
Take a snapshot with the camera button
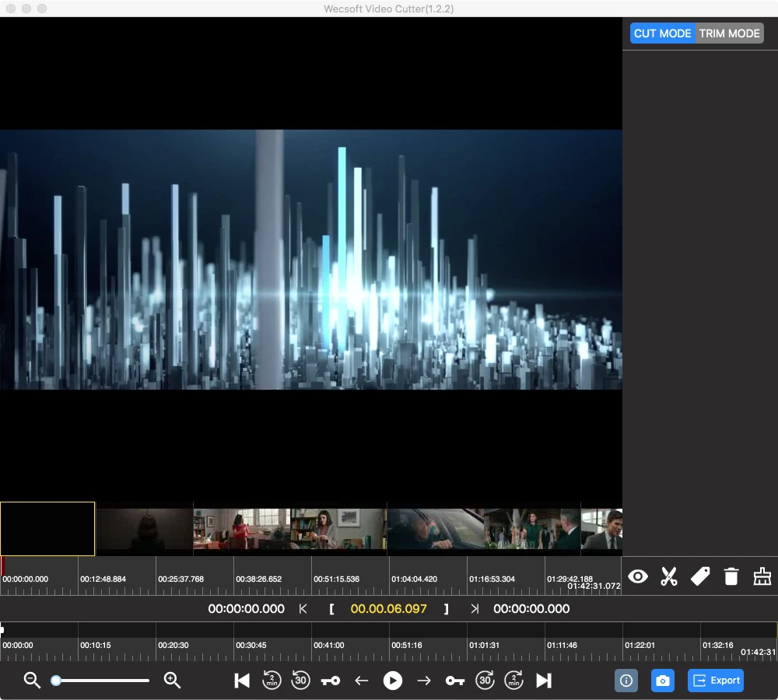(x=662, y=680)
